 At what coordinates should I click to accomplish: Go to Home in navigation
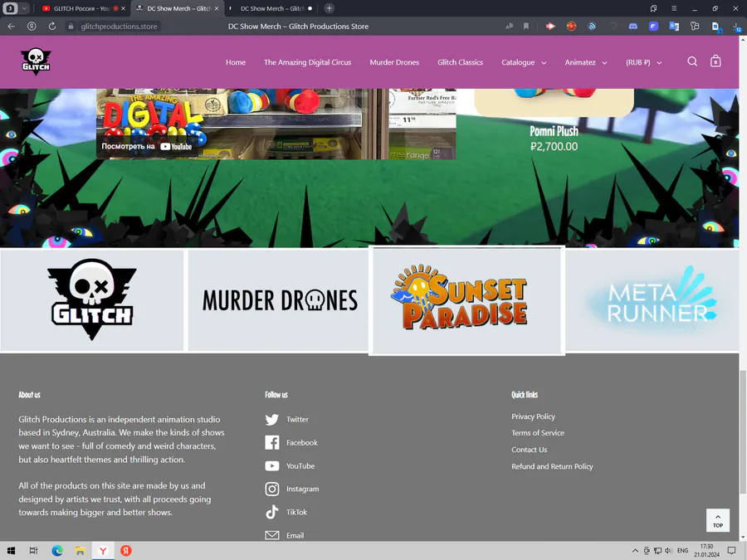(x=236, y=62)
